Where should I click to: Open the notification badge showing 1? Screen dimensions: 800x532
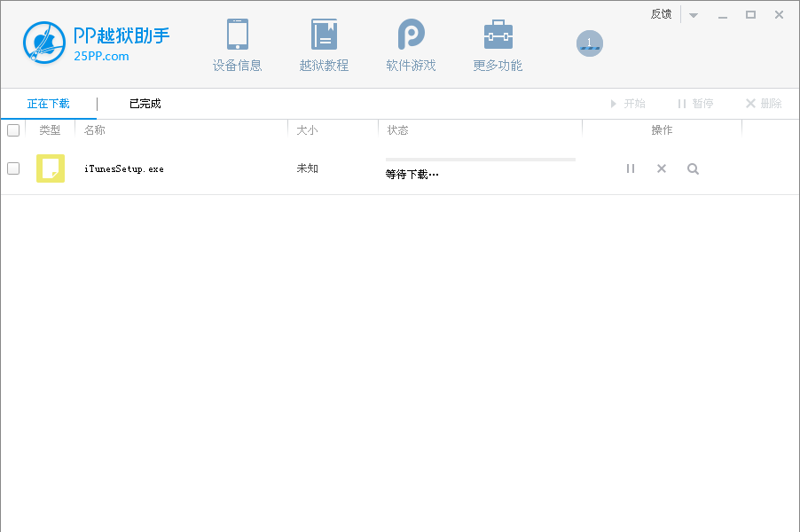[x=590, y=43]
